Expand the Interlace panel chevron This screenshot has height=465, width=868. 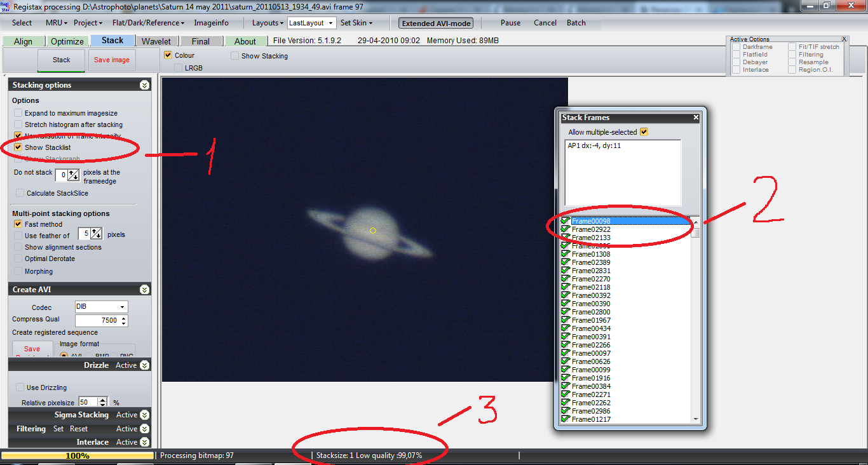pyautogui.click(x=144, y=442)
